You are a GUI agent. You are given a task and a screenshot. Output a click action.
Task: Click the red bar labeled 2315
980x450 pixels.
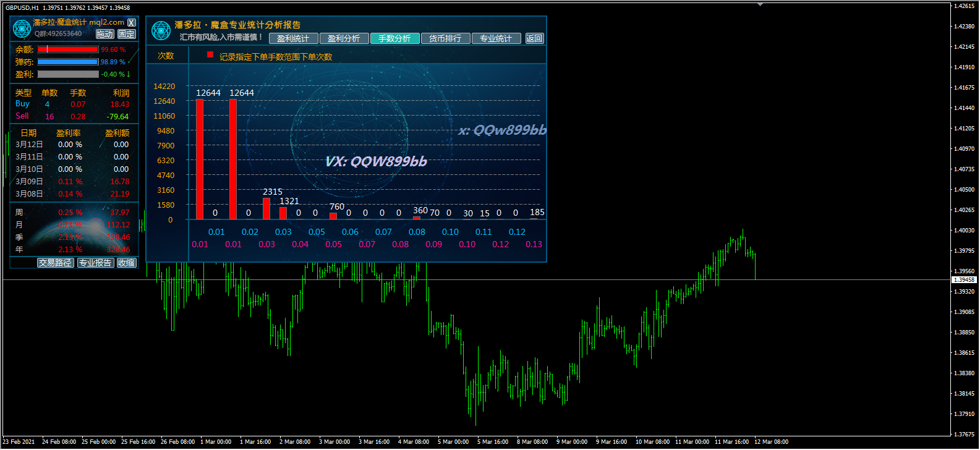(266, 208)
